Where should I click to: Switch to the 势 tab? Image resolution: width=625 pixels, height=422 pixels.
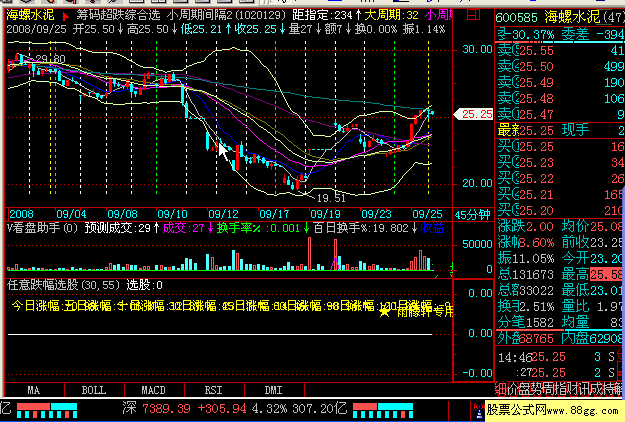[x=539, y=389]
